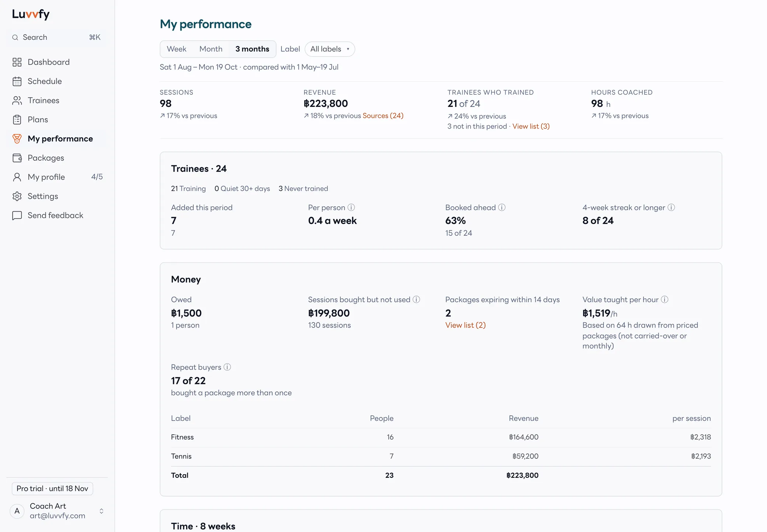
Task: Show info for Repeat buyers
Action: [227, 367]
